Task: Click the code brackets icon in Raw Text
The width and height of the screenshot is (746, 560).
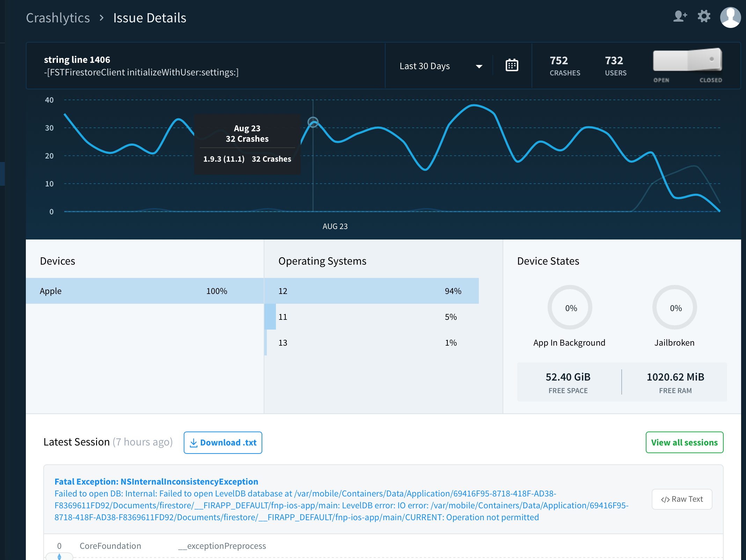Action: (665, 500)
